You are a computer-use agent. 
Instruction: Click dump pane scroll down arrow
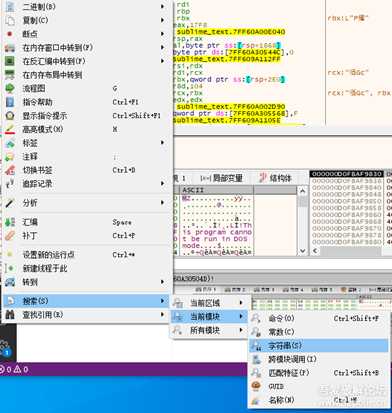302,251
